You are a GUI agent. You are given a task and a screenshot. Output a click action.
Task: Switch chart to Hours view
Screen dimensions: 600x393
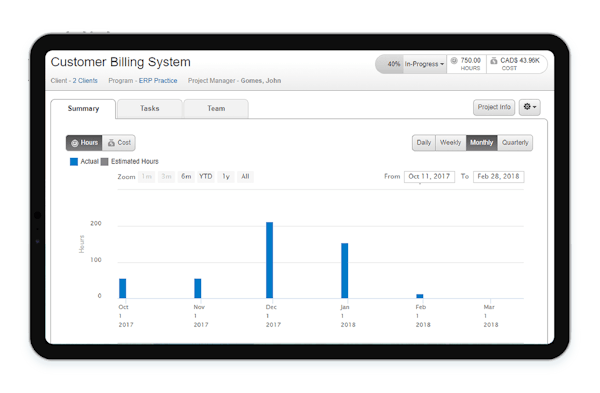click(x=84, y=143)
